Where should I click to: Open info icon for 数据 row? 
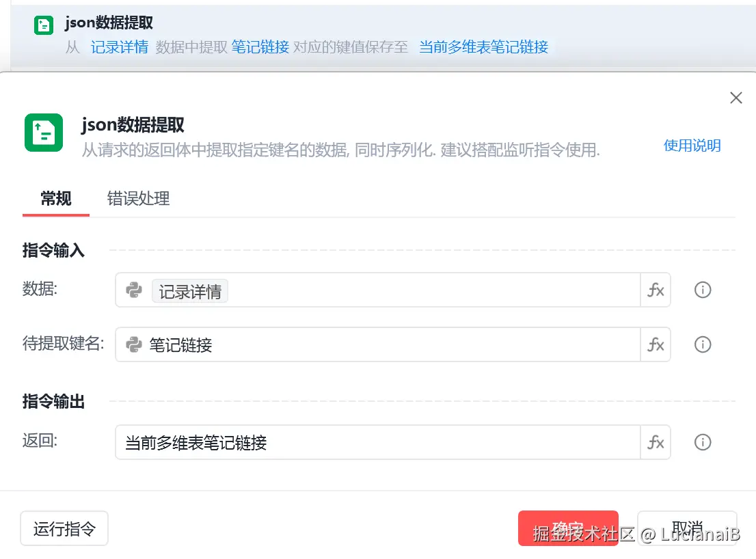click(703, 290)
